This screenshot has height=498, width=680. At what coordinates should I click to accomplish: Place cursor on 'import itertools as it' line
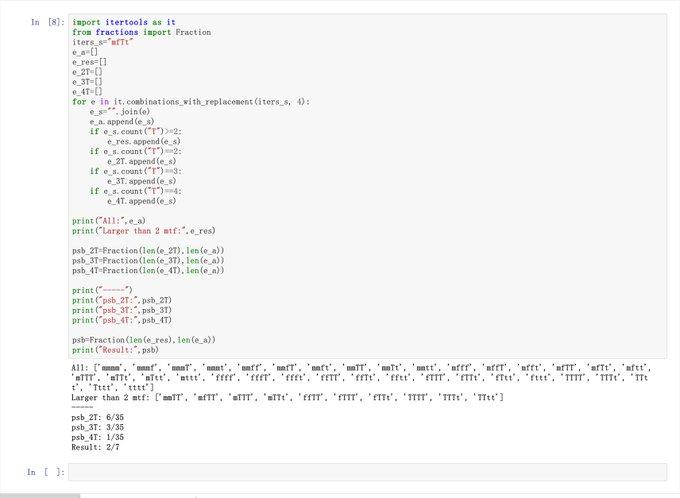tap(124, 21)
